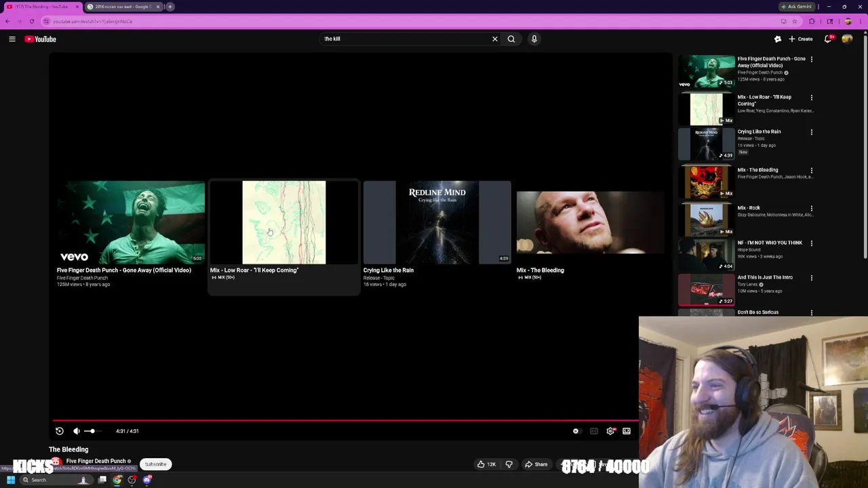Image resolution: width=868 pixels, height=488 pixels.
Task: Toggle the theater mode button in the player
Action: [627, 431]
